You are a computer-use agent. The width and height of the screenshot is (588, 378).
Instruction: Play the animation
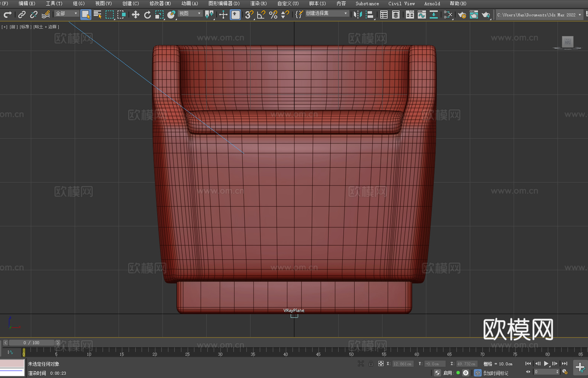pos(546,364)
